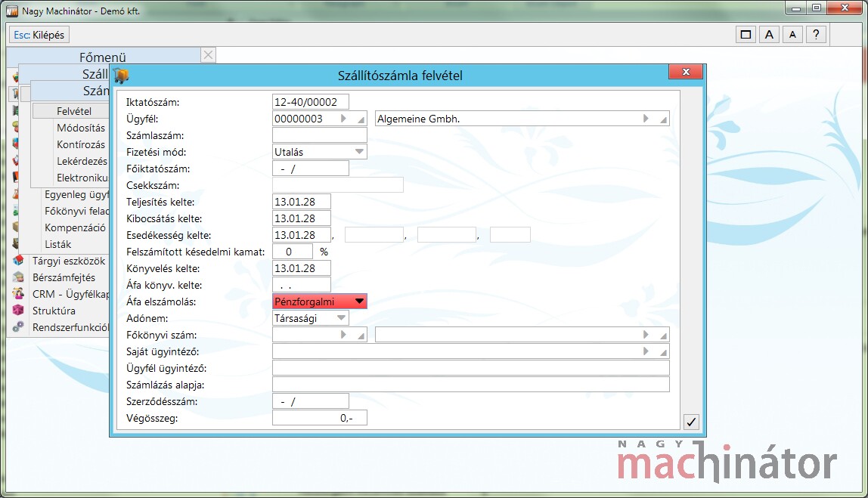The width and height of the screenshot is (868, 498).
Task: Click the Számlaszám input field
Action: click(319, 135)
